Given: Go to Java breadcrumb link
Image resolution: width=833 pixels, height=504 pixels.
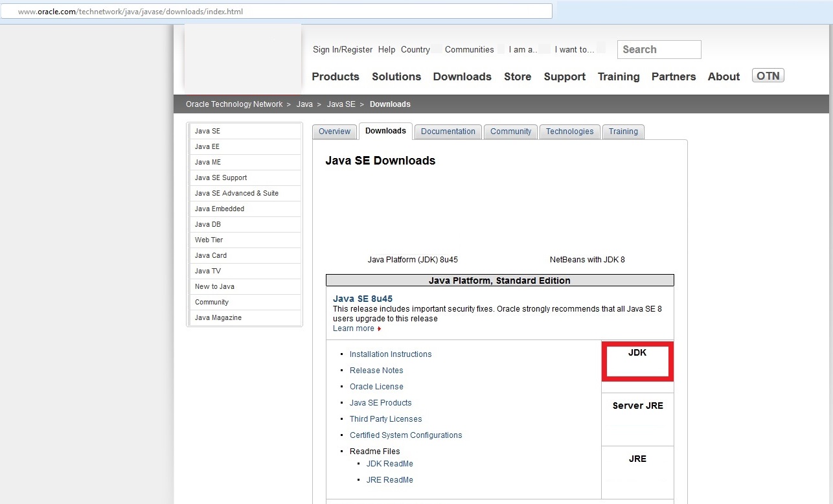Looking at the screenshot, I should [x=304, y=104].
